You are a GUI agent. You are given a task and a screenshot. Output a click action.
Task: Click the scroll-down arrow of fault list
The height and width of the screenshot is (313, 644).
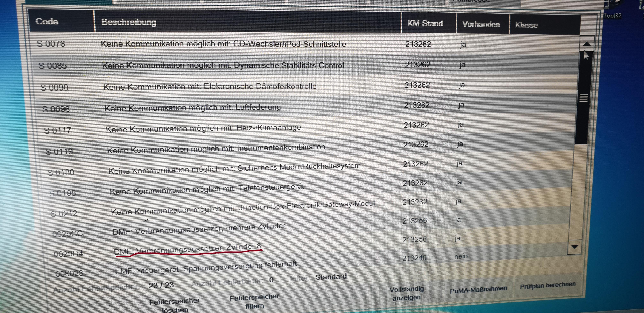(x=575, y=247)
